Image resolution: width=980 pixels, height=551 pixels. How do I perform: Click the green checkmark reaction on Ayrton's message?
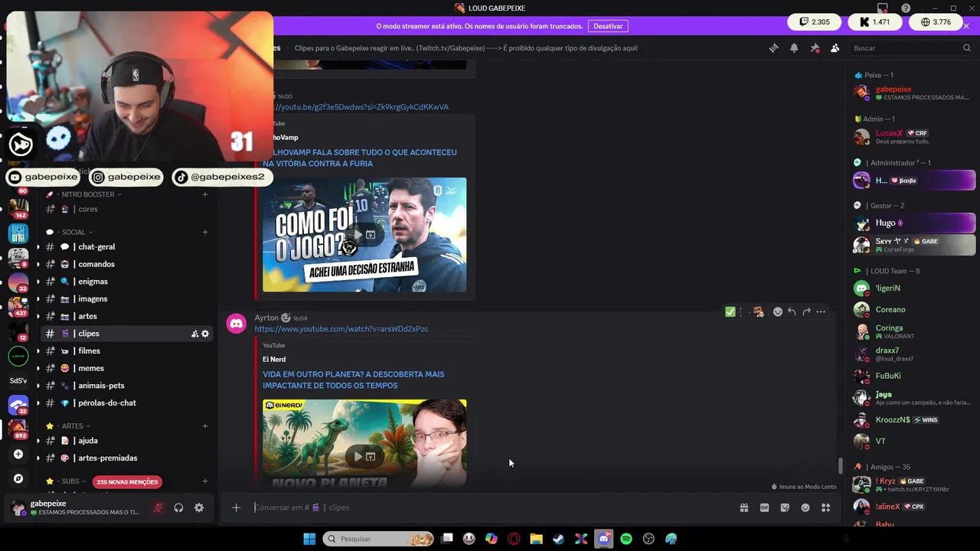pyautogui.click(x=730, y=311)
